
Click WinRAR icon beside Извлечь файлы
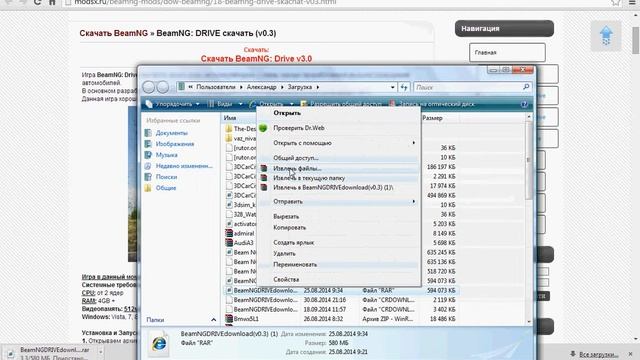pos(264,168)
